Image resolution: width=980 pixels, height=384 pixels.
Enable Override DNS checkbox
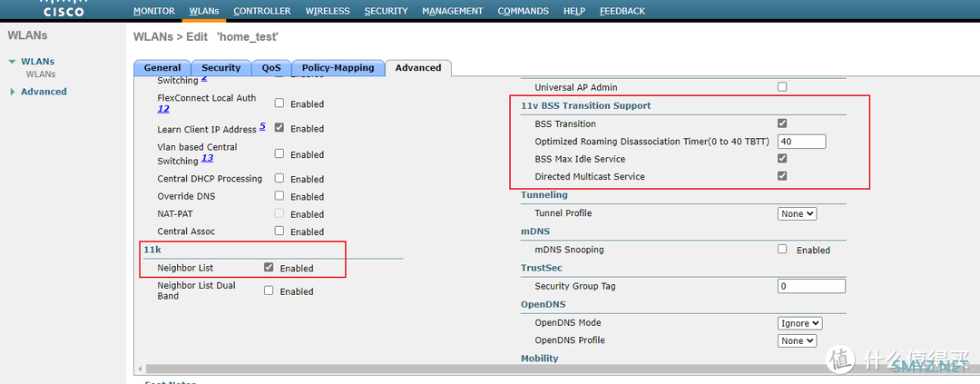pyautogui.click(x=279, y=196)
